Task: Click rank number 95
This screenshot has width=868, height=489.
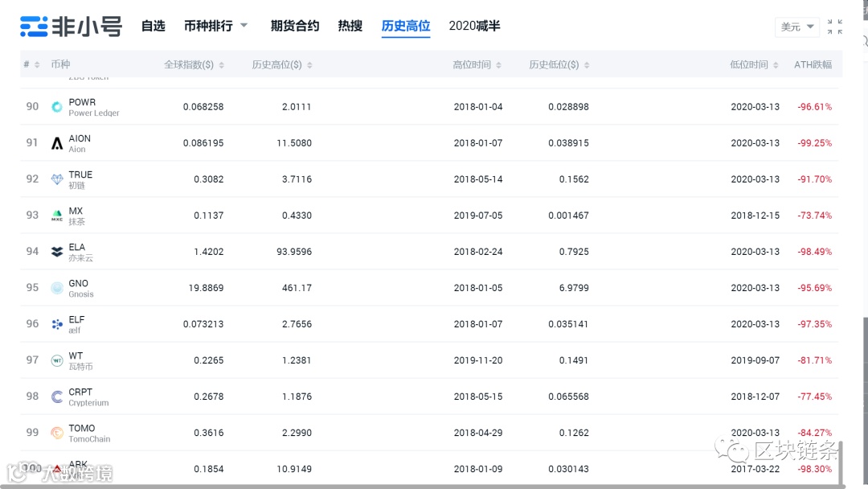Action: click(32, 287)
